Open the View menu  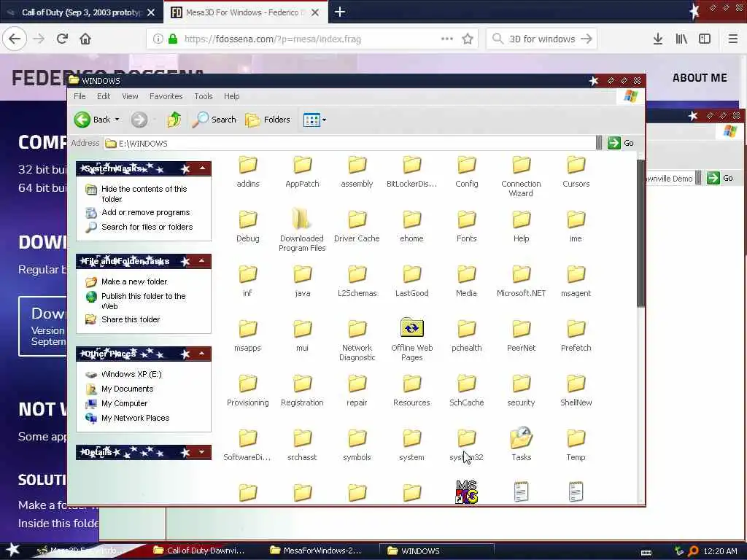click(130, 96)
